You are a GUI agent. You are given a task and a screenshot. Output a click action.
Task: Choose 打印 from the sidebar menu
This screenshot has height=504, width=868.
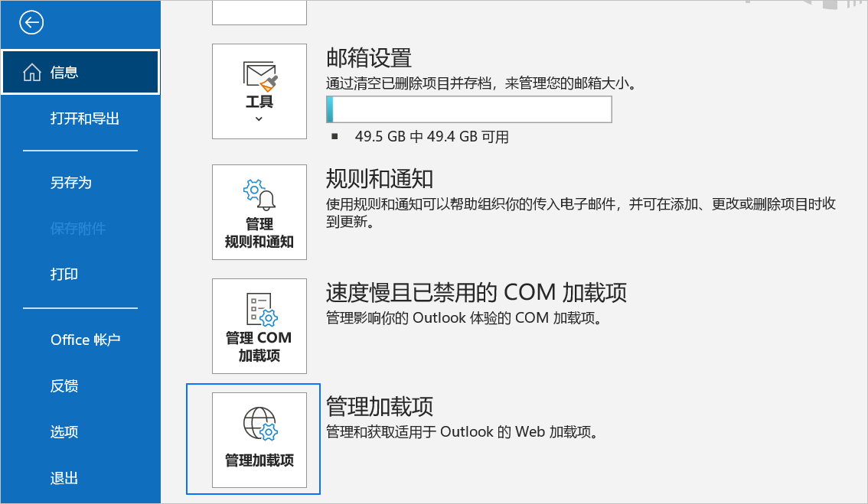click(64, 275)
